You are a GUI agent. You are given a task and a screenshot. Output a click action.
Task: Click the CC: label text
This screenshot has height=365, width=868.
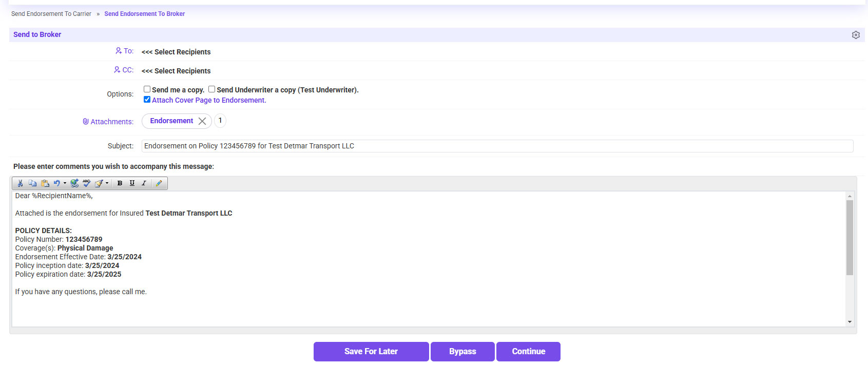pos(128,70)
